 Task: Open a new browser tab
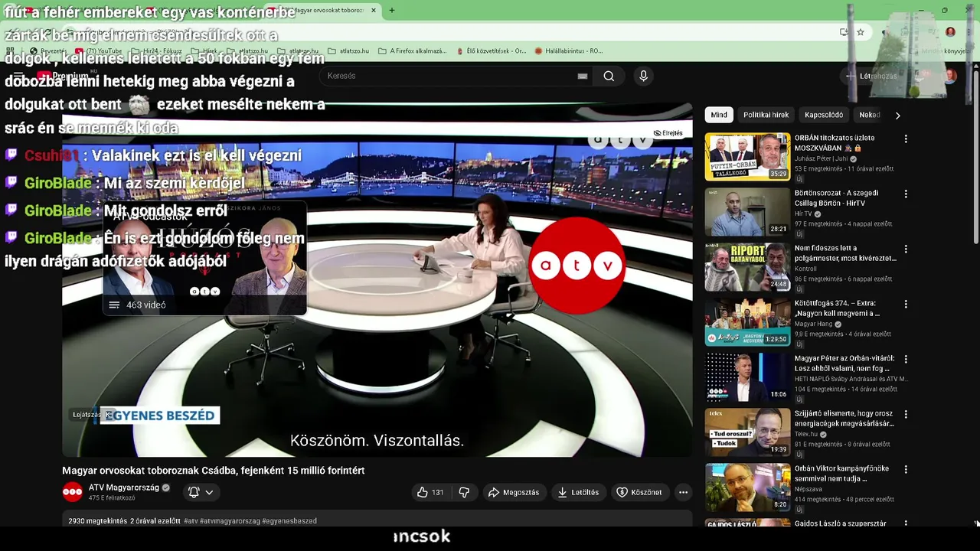[392, 11]
